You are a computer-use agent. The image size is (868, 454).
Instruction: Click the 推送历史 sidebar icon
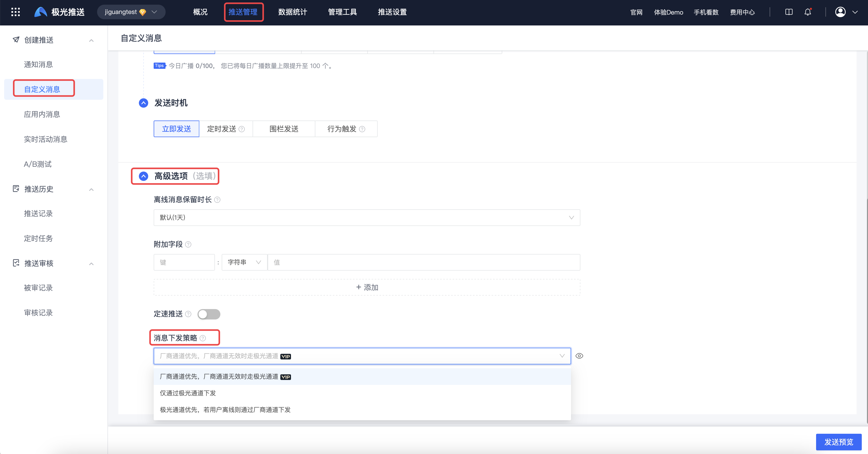(16, 188)
